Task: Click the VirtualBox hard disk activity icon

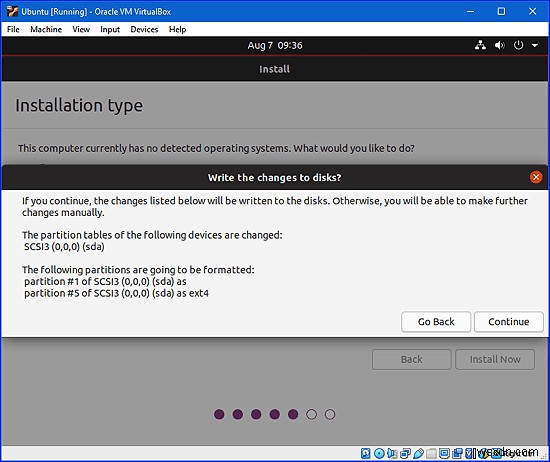Action: [x=366, y=453]
